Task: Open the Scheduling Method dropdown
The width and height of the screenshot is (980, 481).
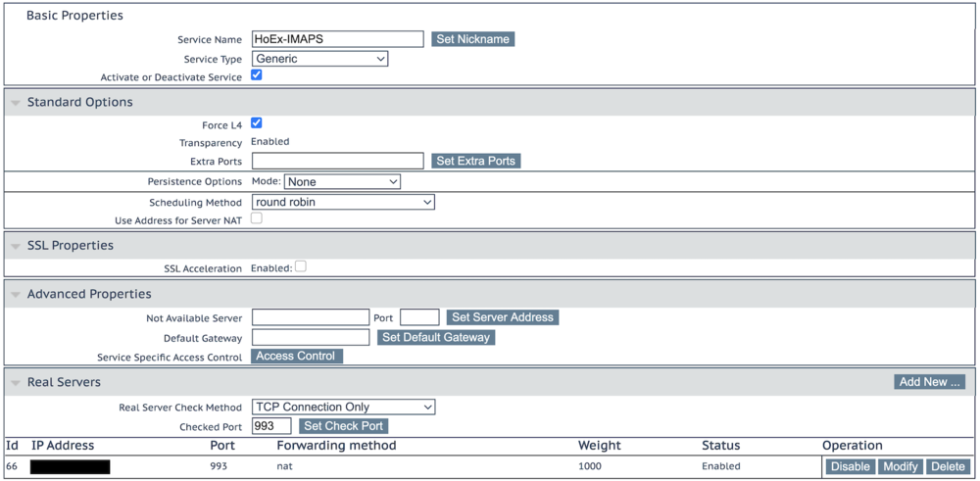Action: point(343,202)
